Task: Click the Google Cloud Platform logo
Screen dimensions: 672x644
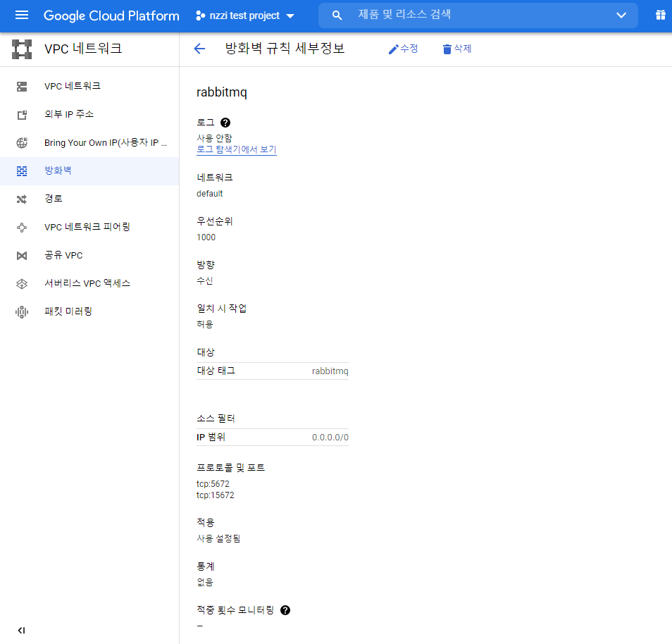Action: point(111,16)
